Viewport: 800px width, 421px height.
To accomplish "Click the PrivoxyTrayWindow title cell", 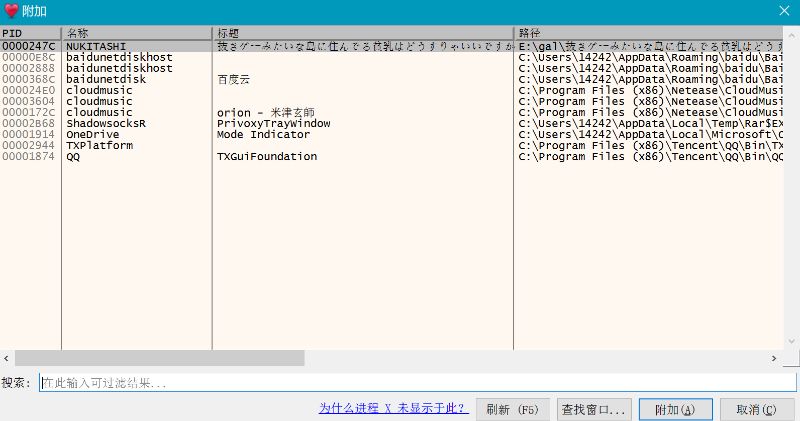I will (x=273, y=123).
